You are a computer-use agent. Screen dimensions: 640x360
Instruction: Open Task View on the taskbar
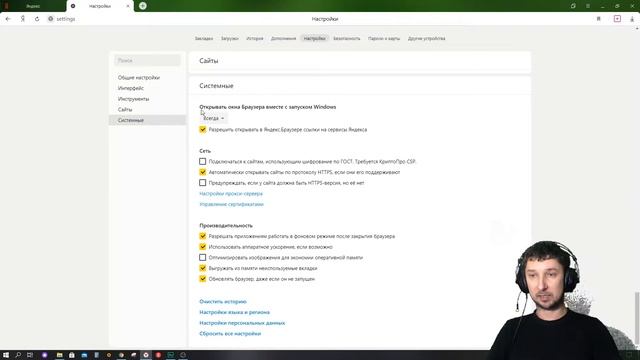[x=30, y=355]
